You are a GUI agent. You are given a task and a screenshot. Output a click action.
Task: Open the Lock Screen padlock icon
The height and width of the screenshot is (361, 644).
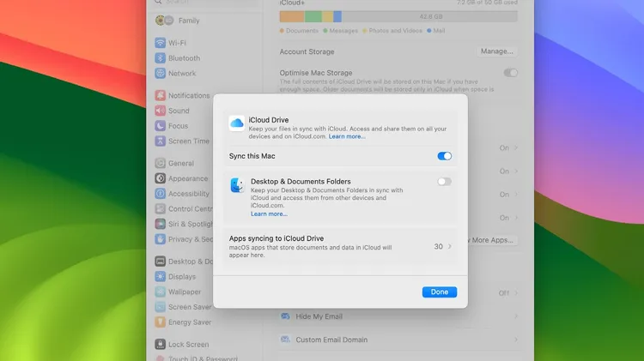coord(161,344)
